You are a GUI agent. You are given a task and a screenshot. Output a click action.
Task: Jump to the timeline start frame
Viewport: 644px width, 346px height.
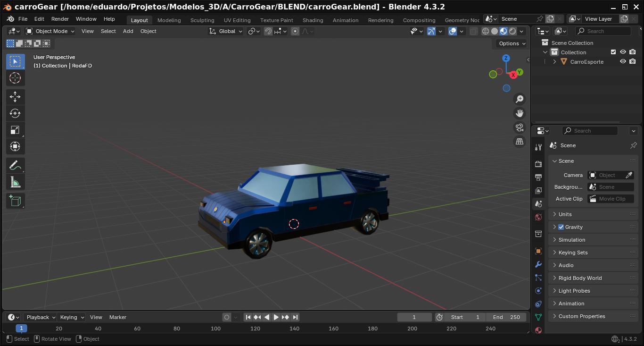[248, 317]
